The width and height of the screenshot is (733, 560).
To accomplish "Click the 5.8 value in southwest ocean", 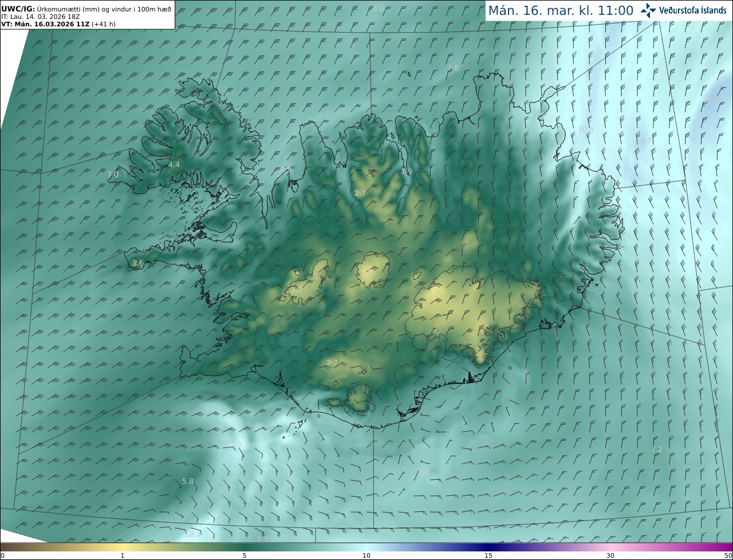I will (x=188, y=482).
